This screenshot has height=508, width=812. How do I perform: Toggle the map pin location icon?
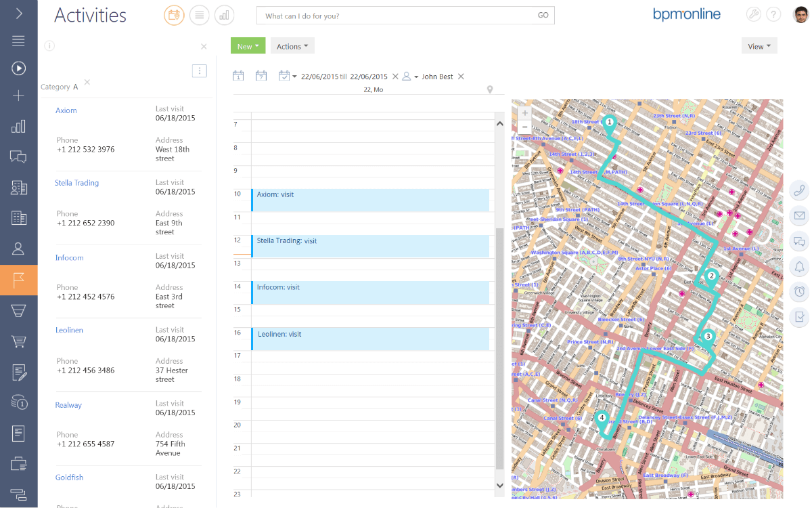coord(490,90)
